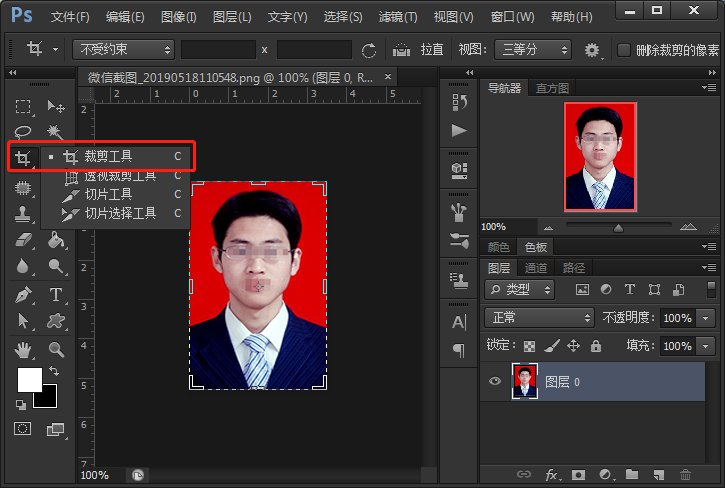
Task: Click the 拉直 straighten button
Action: [x=432, y=49]
